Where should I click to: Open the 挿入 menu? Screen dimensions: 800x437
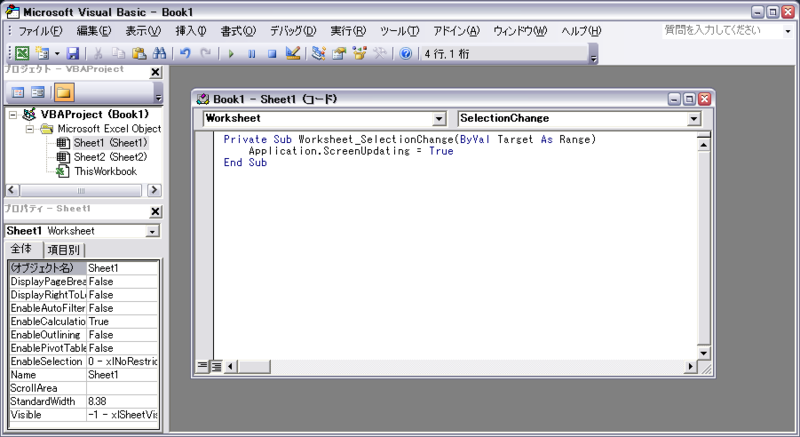191,31
